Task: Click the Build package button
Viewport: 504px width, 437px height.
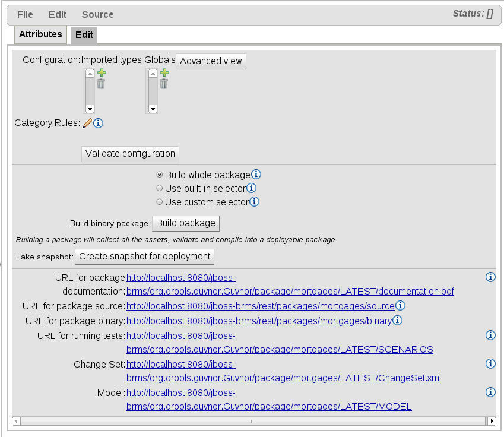Action: click(x=186, y=223)
